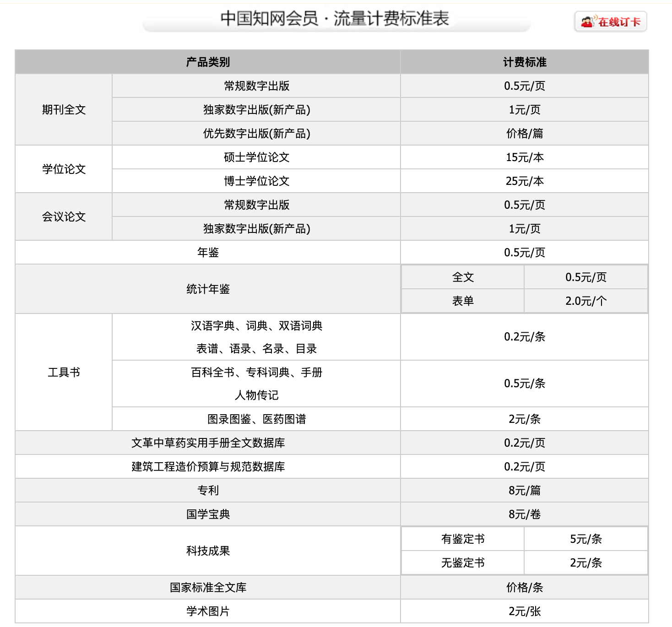Click the title 中国知网会员·流量计费标准表

[335, 19]
